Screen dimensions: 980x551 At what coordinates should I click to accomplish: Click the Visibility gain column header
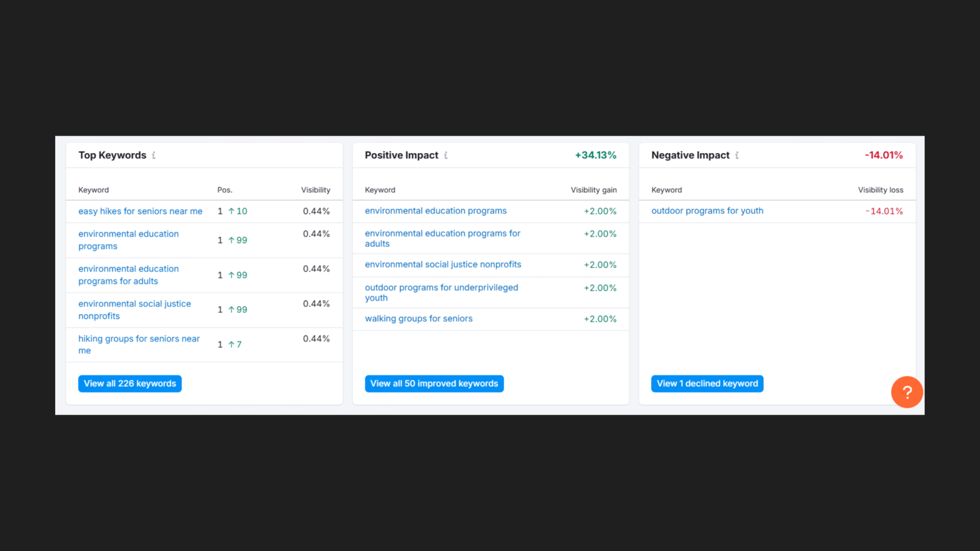594,190
